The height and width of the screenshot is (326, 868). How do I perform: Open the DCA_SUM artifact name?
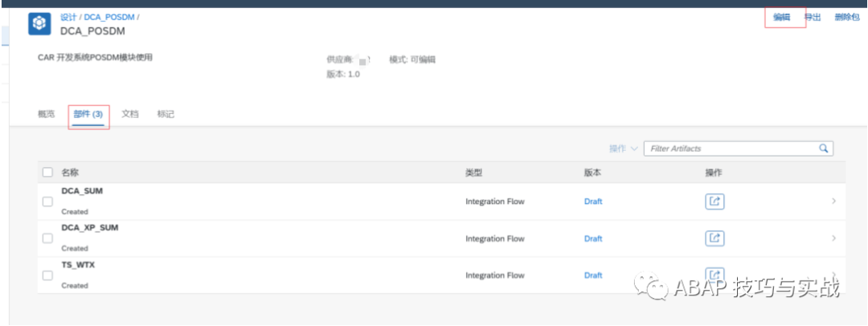click(82, 191)
